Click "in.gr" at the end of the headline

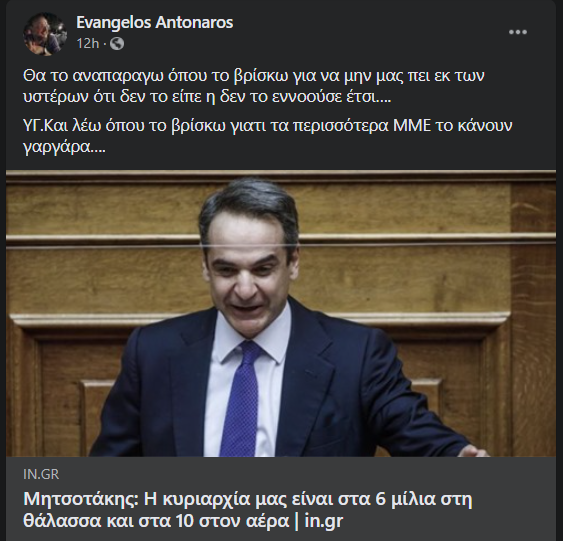point(324,521)
